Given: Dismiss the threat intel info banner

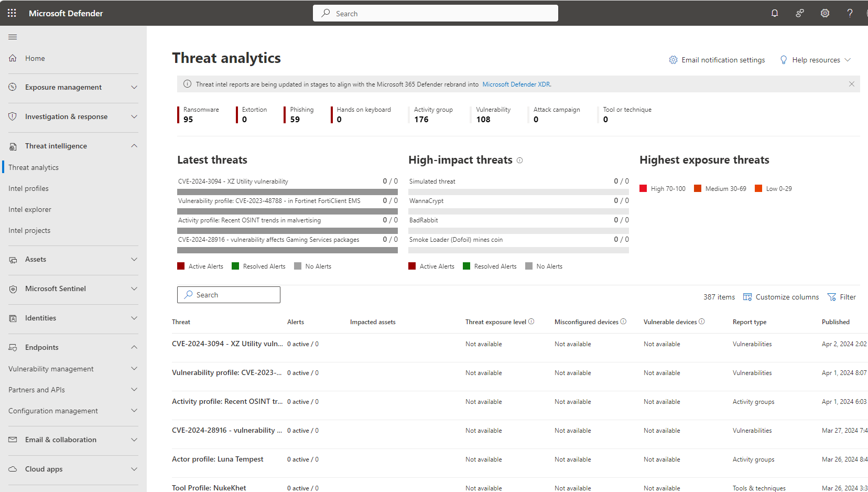Looking at the screenshot, I should click(851, 84).
